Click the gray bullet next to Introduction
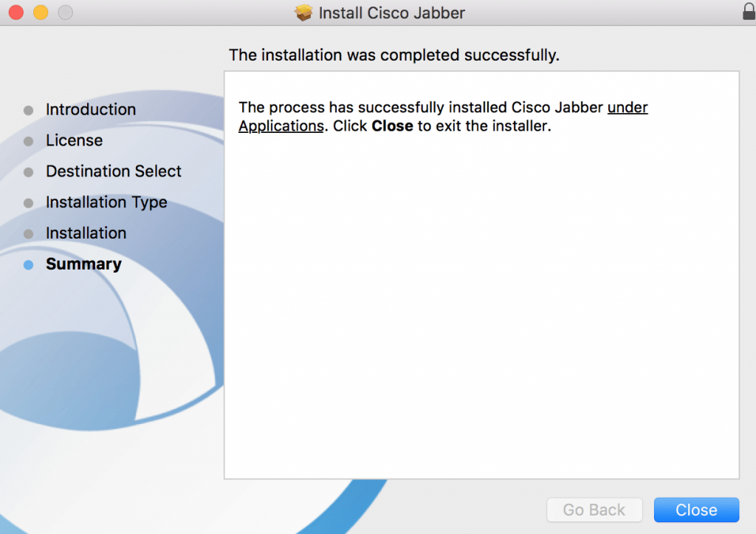 [29, 111]
